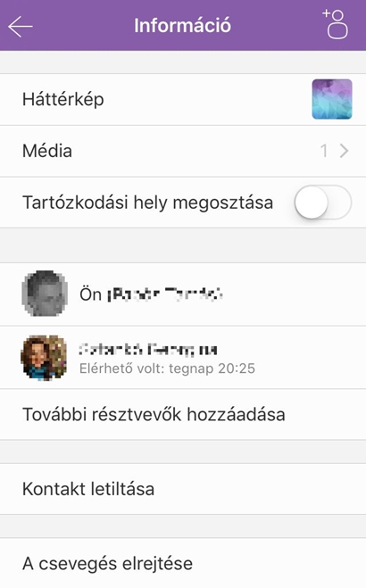The image size is (366, 588).
Task: Open your own participant row labeled Ön
Action: point(183,294)
